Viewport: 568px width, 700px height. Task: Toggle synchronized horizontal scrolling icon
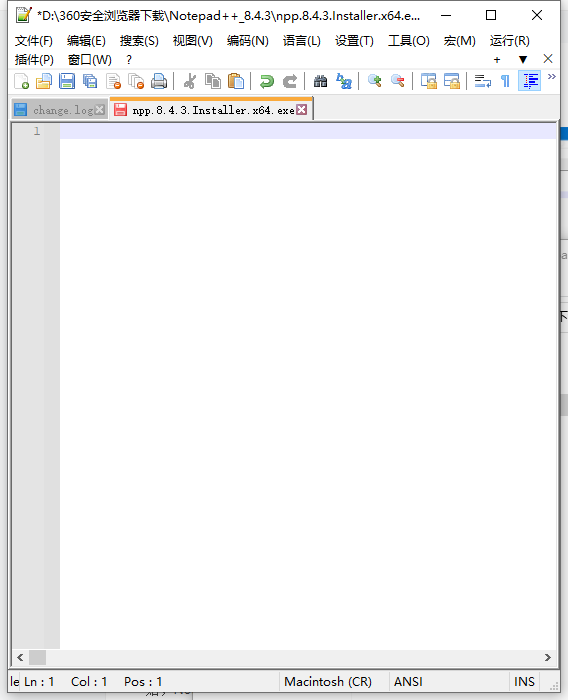pyautogui.click(x=452, y=81)
